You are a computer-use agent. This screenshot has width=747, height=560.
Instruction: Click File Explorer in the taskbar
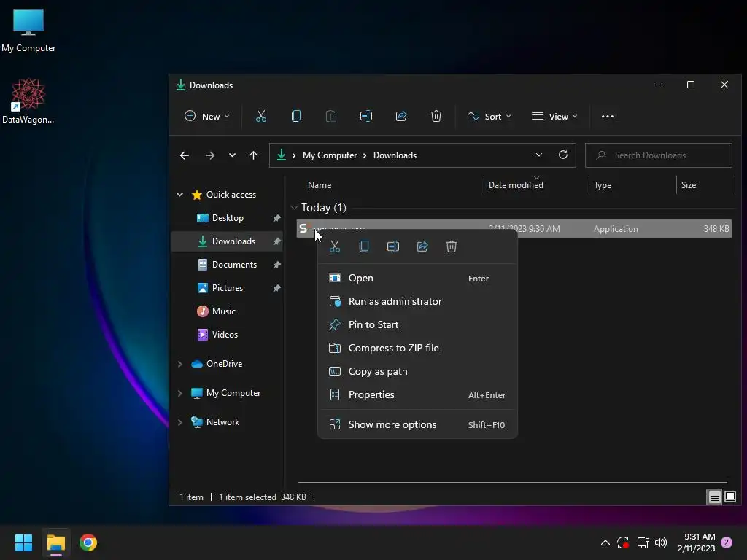click(x=55, y=542)
